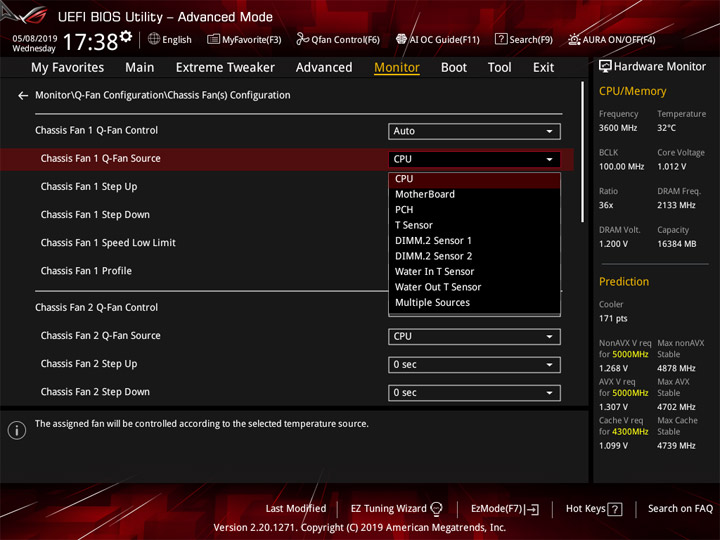
Task: Click the info icon beside help text
Action: click(x=17, y=430)
